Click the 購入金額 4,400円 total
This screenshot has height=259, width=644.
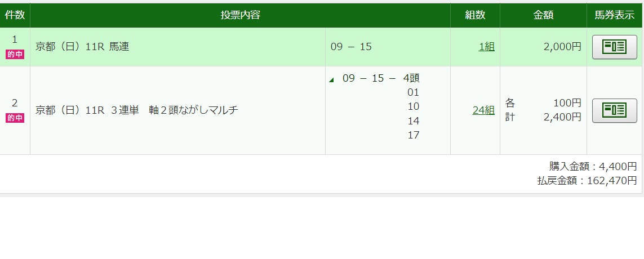(x=593, y=167)
